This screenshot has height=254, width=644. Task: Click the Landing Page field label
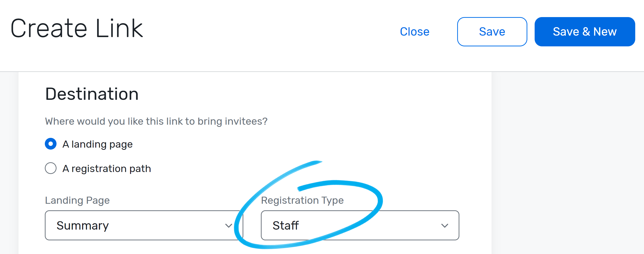click(77, 200)
